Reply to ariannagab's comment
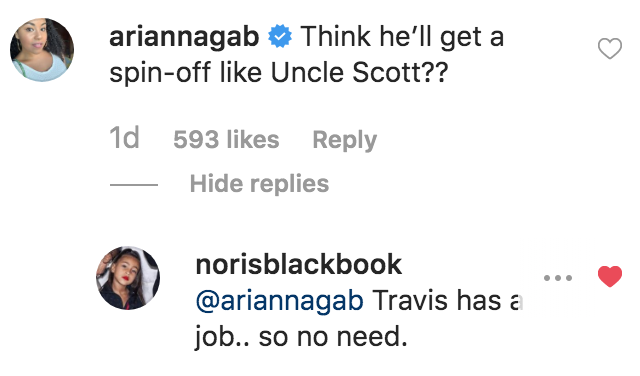The height and width of the screenshot is (376, 640). [344, 140]
